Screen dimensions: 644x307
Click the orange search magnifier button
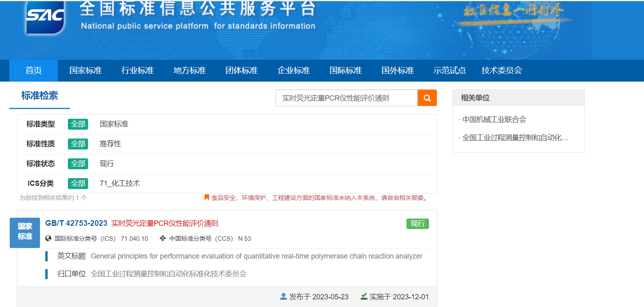pyautogui.click(x=427, y=98)
